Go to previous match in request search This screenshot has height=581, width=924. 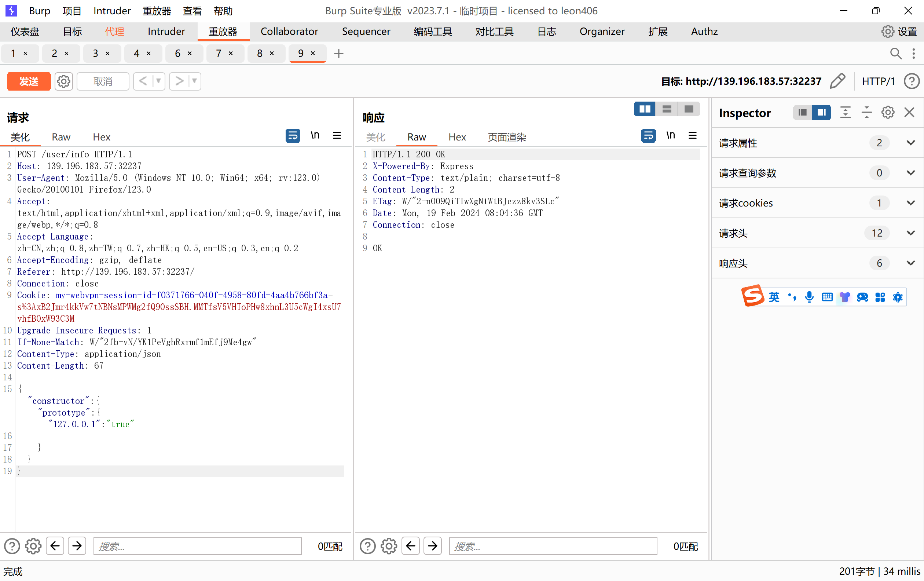click(x=55, y=546)
